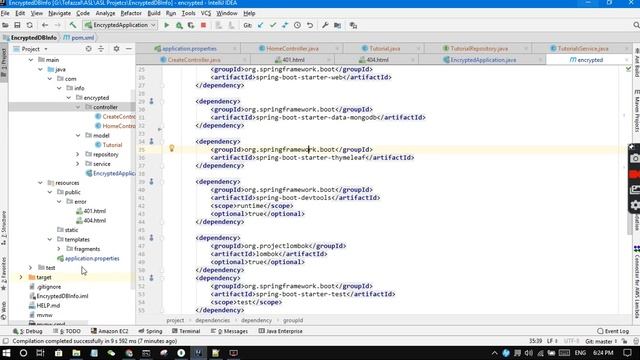Open the action center notifications icon

pos(628,353)
